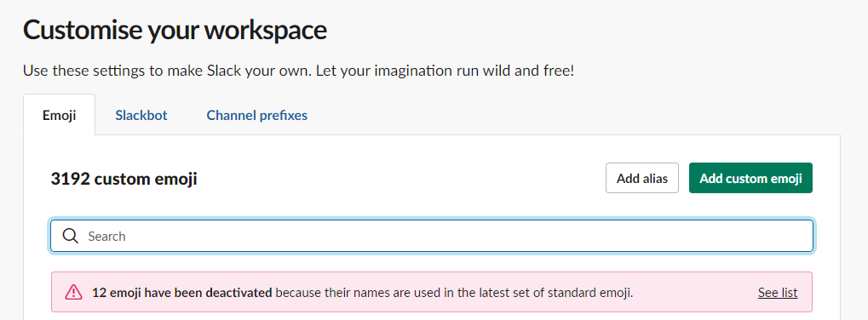
Task: Start uploading a new custom emoji
Action: coord(750,178)
